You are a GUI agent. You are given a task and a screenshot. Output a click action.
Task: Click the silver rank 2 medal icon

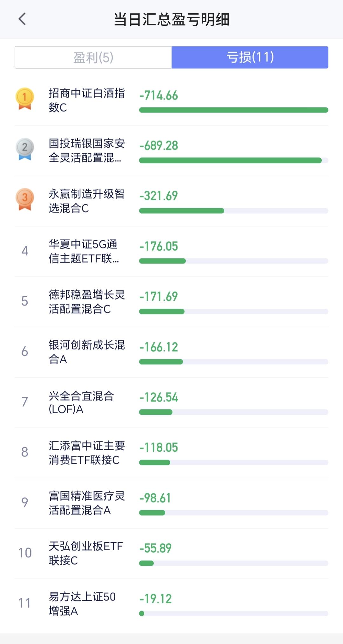coord(25,149)
